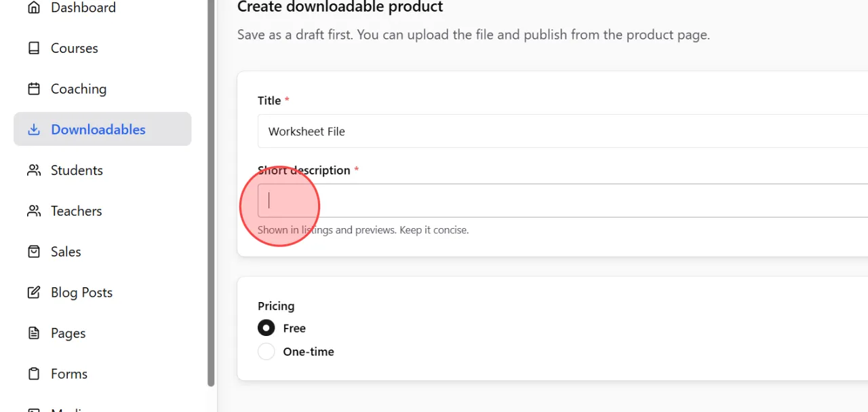This screenshot has width=868, height=412.
Task: Open Blog Posts section
Action: pyautogui.click(x=102, y=293)
